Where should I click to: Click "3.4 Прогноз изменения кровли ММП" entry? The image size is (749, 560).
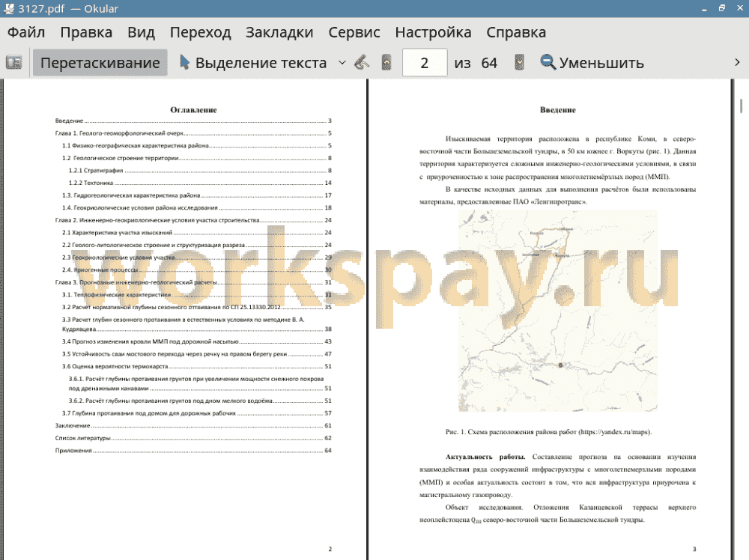[197, 341]
